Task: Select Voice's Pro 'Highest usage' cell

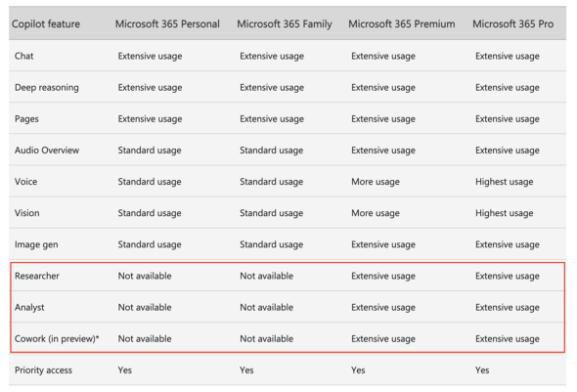Action: (504, 182)
